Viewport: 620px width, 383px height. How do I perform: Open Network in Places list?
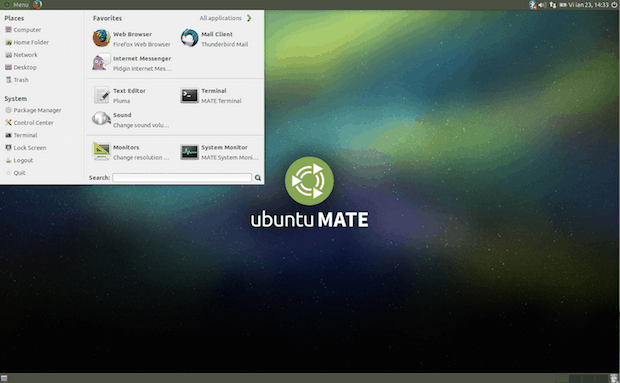[x=21, y=55]
